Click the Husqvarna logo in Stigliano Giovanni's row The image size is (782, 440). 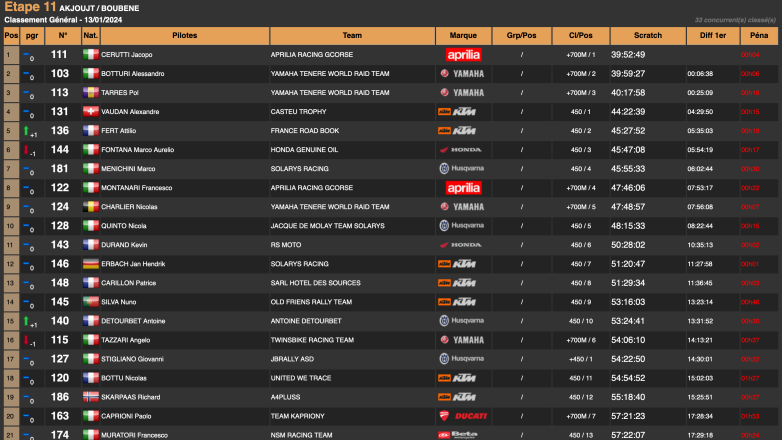pyautogui.click(x=461, y=359)
